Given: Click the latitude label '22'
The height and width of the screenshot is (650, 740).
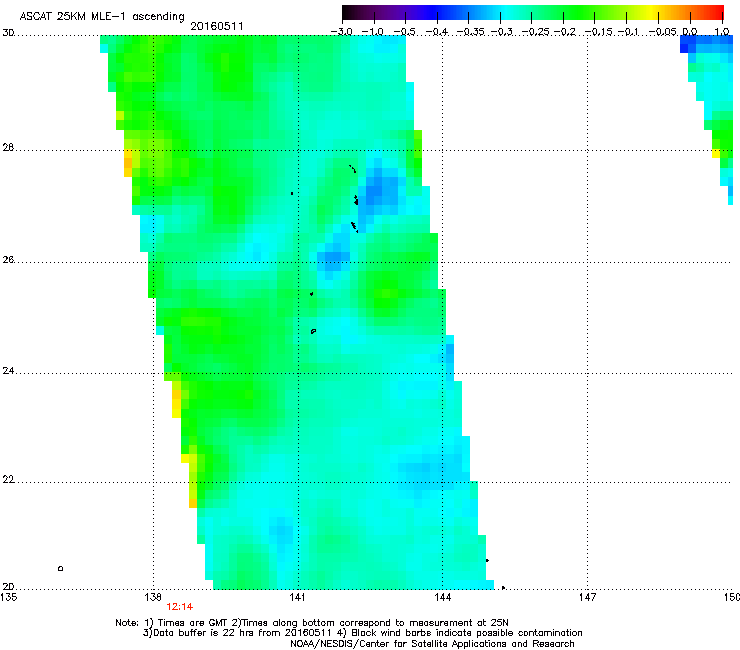Looking at the screenshot, I should point(8,480).
